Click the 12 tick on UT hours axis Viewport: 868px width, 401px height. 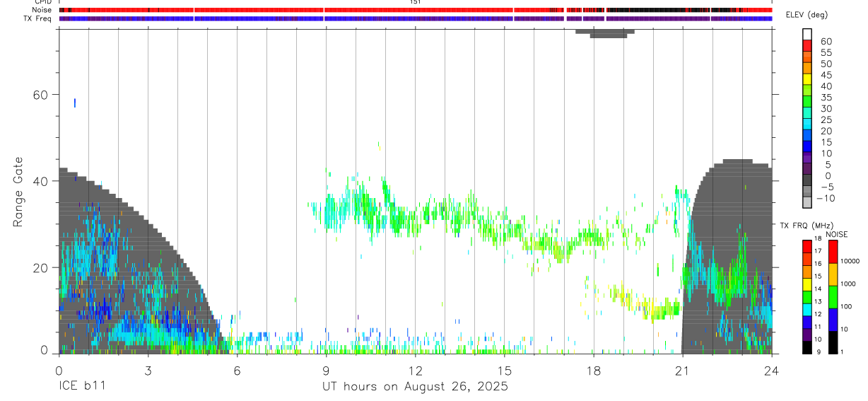coord(415,370)
